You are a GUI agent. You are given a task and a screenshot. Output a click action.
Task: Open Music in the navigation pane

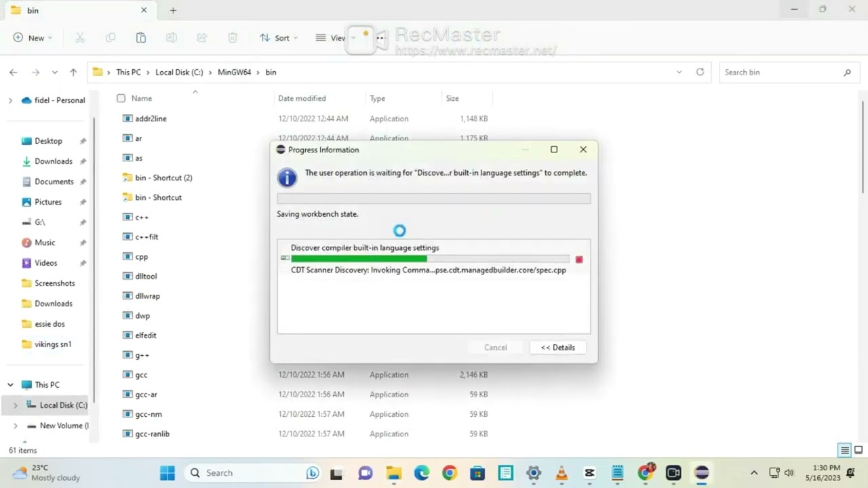coord(45,243)
